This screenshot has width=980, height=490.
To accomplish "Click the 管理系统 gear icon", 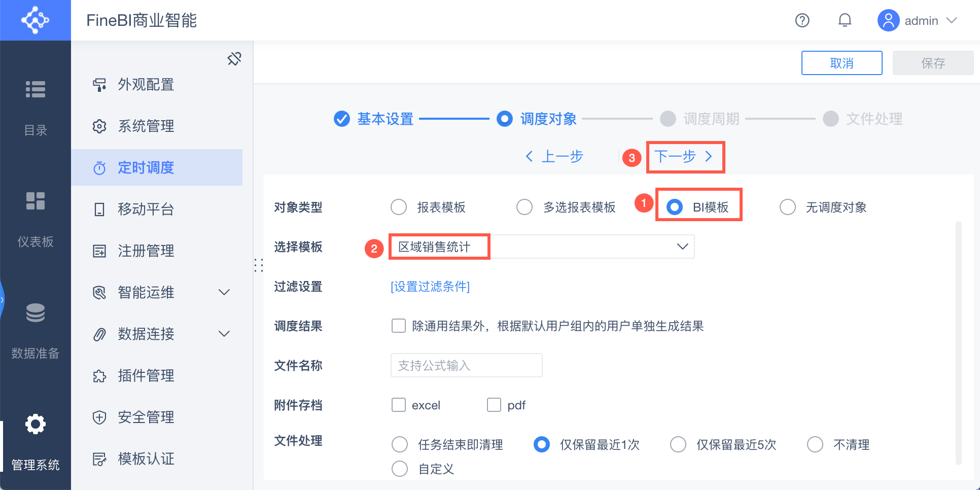I will coord(36,424).
